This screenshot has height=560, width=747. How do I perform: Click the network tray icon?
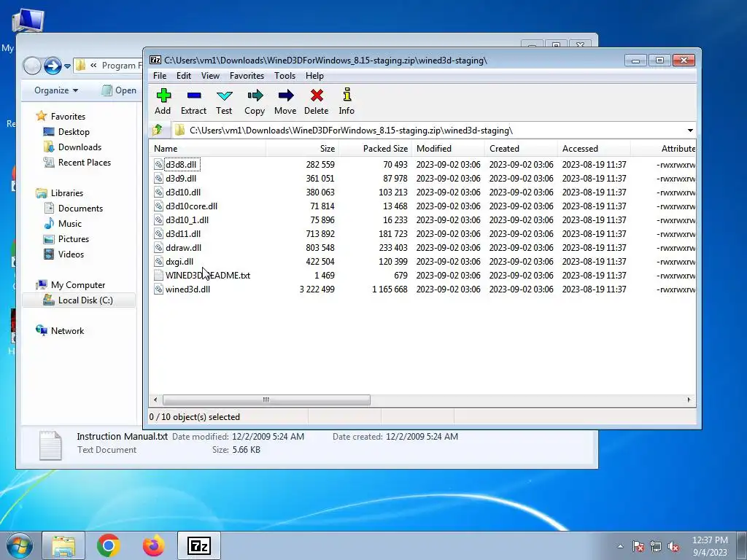[656, 546]
